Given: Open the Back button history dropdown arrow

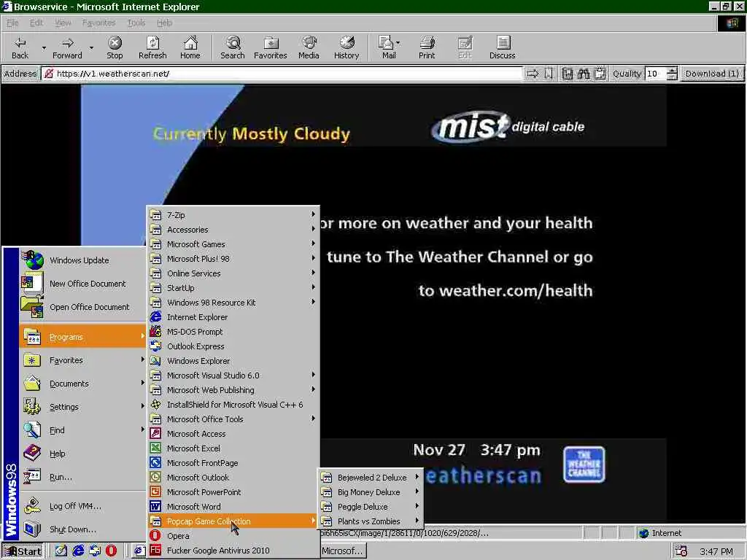Looking at the screenshot, I should click(x=44, y=47).
